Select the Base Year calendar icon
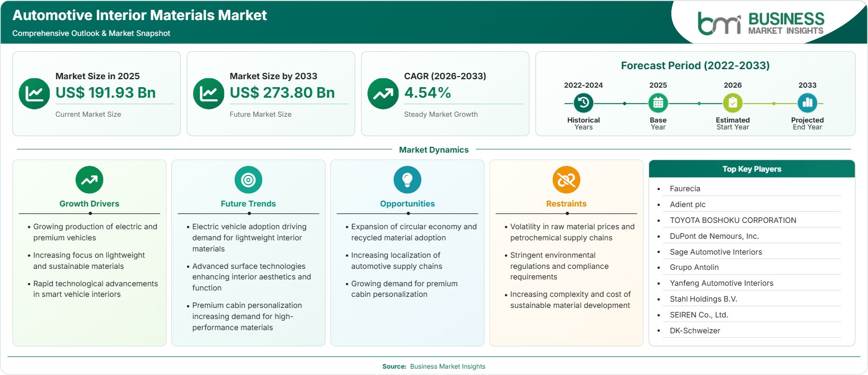The image size is (868, 375). pyautogui.click(x=658, y=103)
